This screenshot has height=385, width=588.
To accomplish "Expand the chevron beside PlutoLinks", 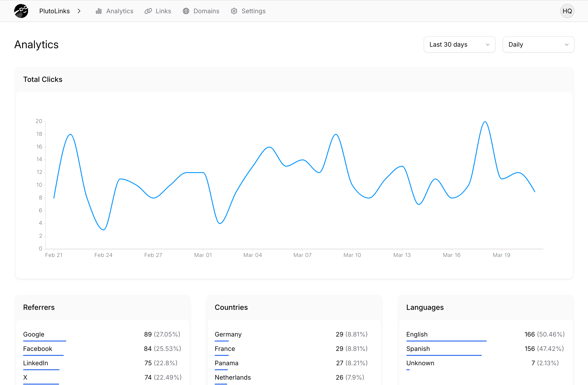I will point(79,11).
